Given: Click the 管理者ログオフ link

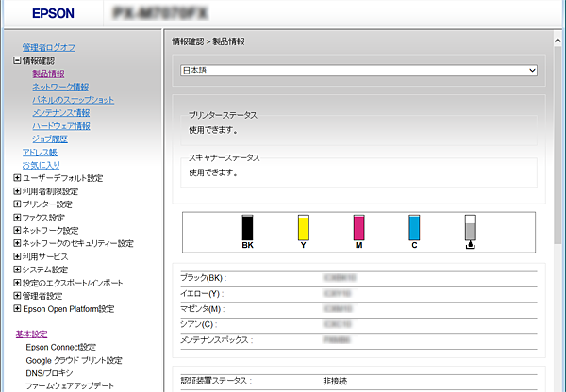Looking at the screenshot, I should pos(49,47).
